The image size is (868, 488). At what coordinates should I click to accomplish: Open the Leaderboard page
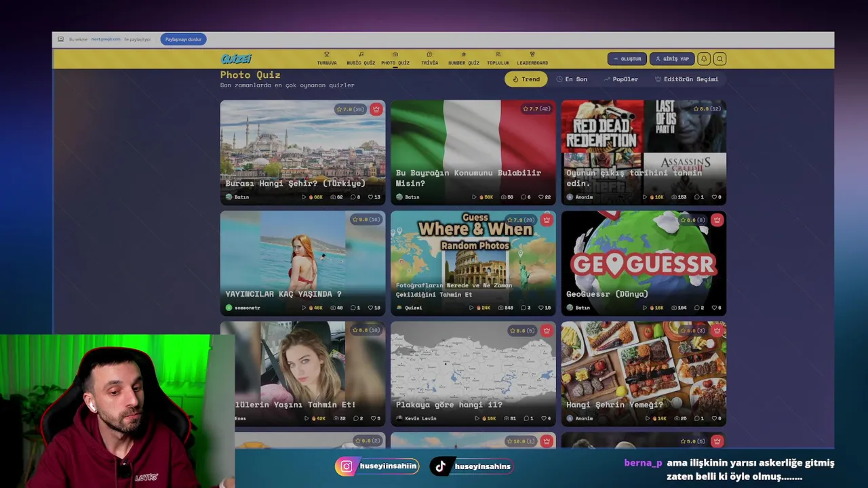click(x=532, y=59)
